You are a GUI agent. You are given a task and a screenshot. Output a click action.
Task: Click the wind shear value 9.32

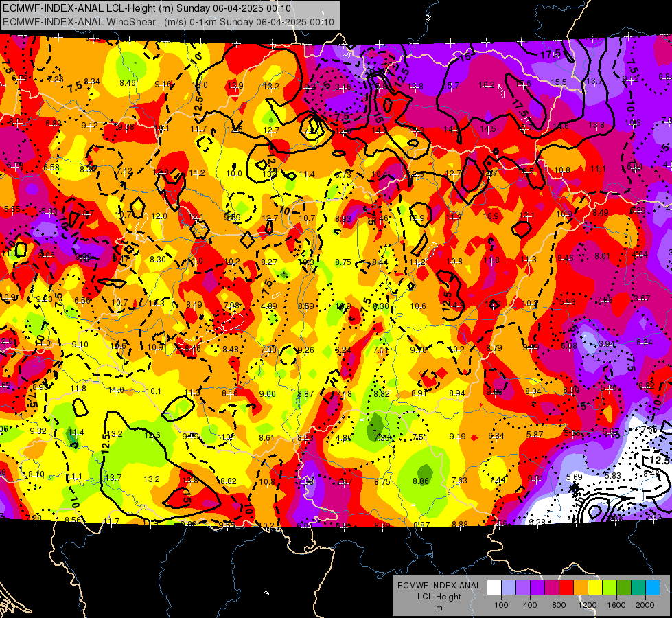38,431
